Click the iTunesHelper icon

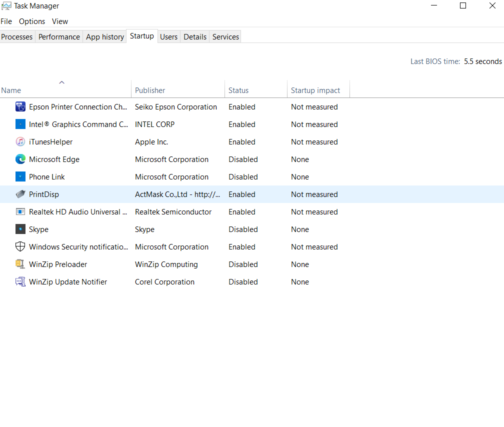(20, 141)
